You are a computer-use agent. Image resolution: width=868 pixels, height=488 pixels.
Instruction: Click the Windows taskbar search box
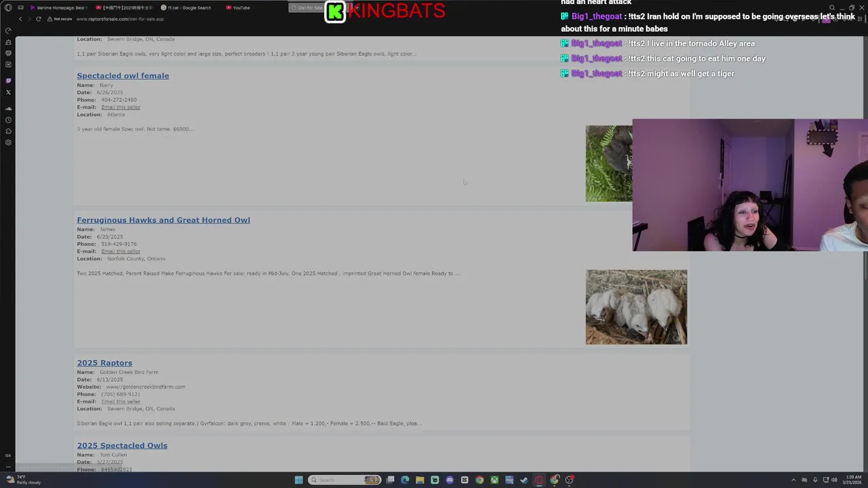(344, 480)
